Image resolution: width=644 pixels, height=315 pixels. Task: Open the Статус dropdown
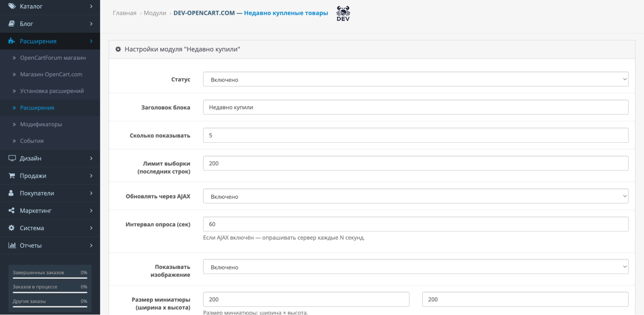click(x=415, y=79)
